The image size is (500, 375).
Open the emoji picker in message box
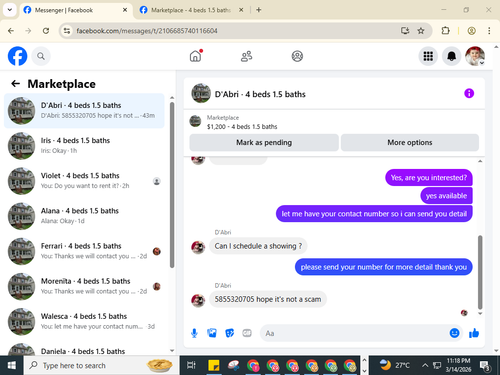tap(454, 333)
